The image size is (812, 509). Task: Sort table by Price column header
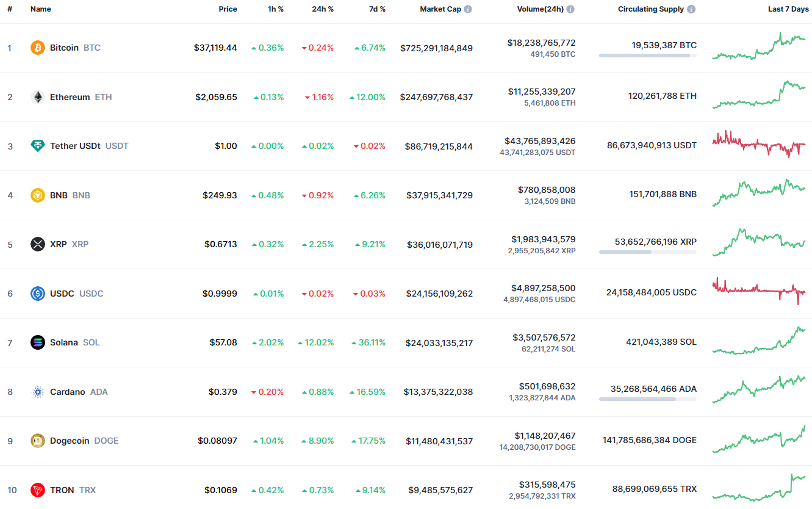[228, 9]
